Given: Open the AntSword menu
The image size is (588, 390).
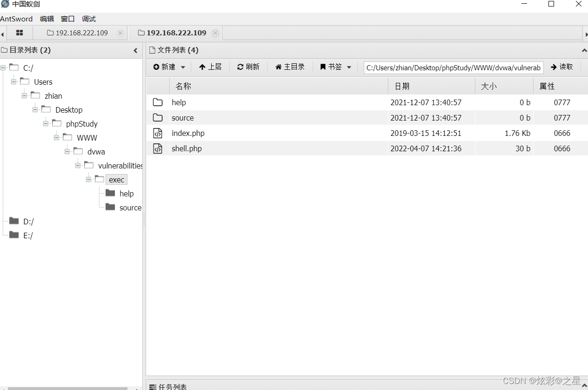Looking at the screenshot, I should coord(16,19).
